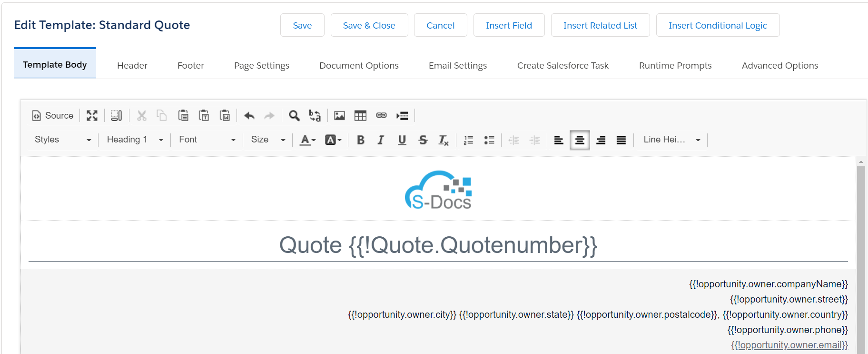Insert a link using the chain icon
This screenshot has width=868, height=354.
(x=381, y=116)
